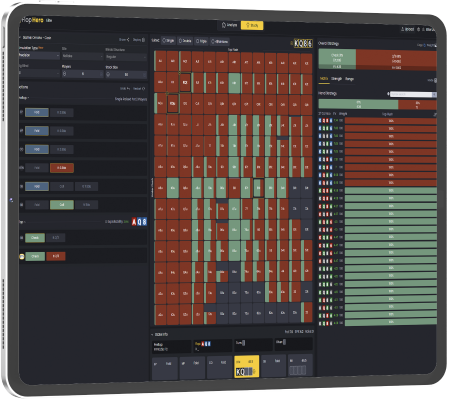The image size is (473, 399).
Task: Select Fold in the second preflop row
Action: pyautogui.click(x=37, y=131)
